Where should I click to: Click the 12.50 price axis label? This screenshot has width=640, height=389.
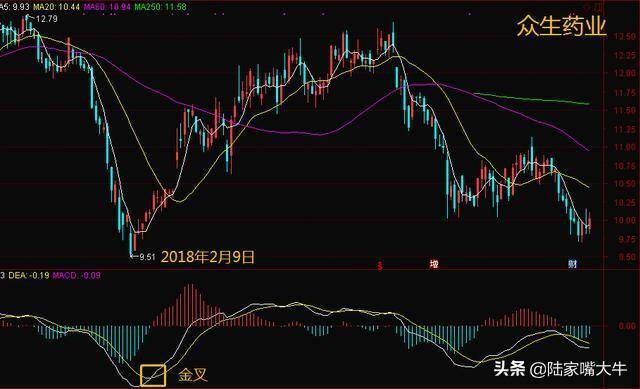click(x=625, y=37)
